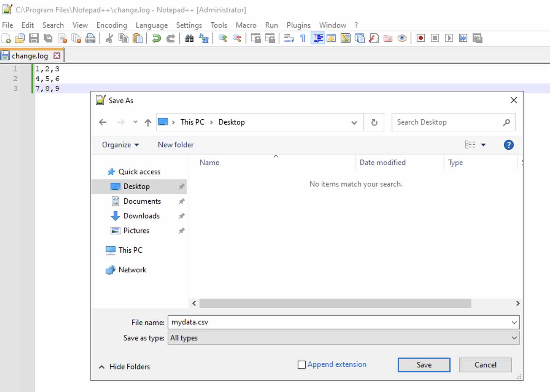Click New folder in the dialog

(176, 145)
